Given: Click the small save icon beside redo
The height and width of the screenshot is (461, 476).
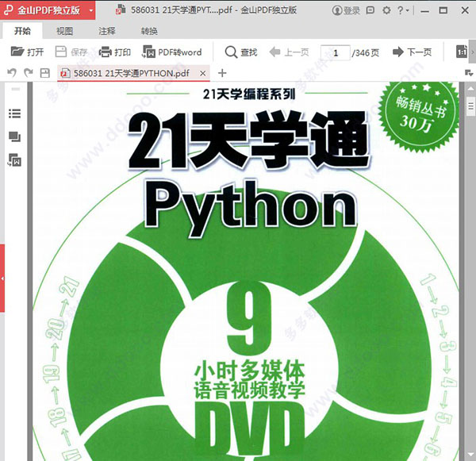Looking at the screenshot, I should coord(45,73).
